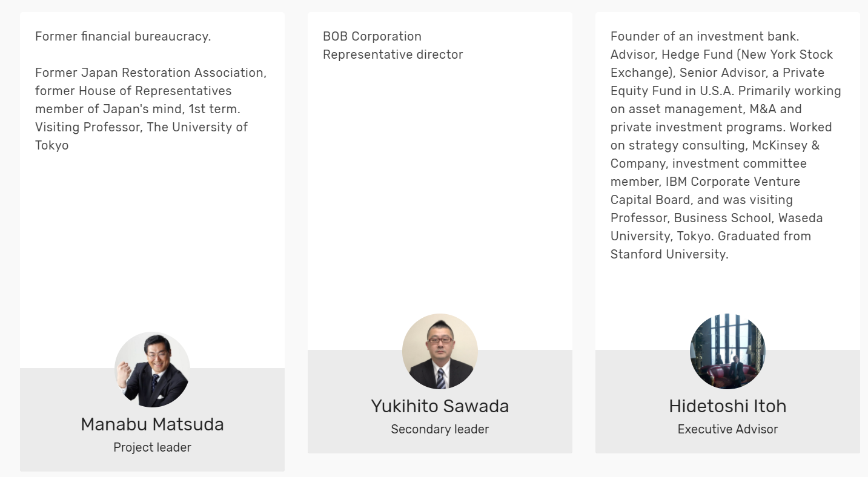The width and height of the screenshot is (868, 477).
Task: Click Yukihito Sawada's profile photo
Action: (x=440, y=351)
